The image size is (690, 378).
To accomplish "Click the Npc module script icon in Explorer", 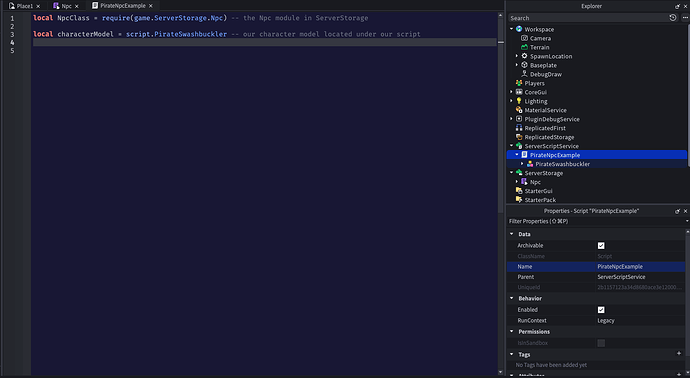I will (524, 182).
